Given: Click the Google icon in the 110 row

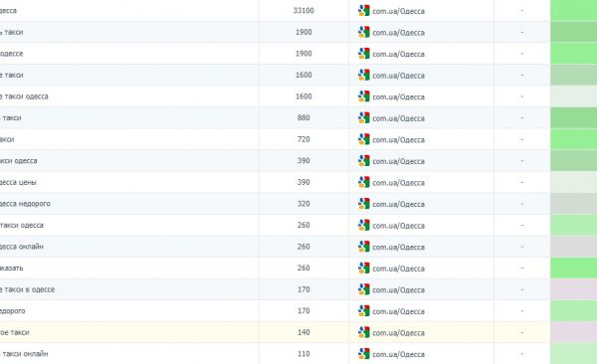Looking at the screenshot, I should (364, 354).
